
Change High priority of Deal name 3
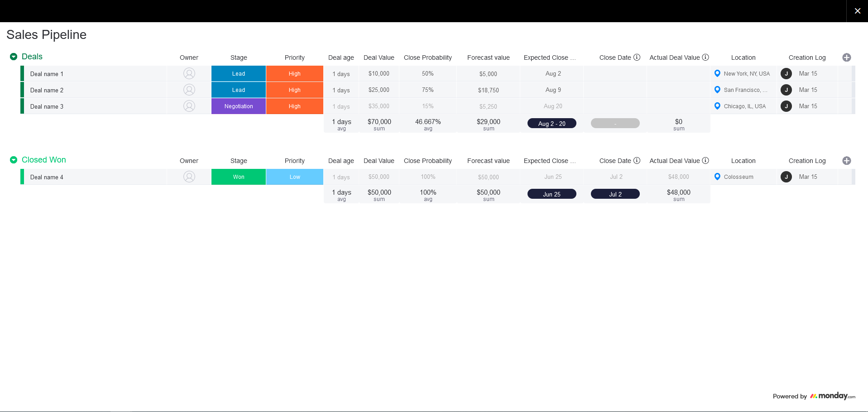click(x=295, y=106)
